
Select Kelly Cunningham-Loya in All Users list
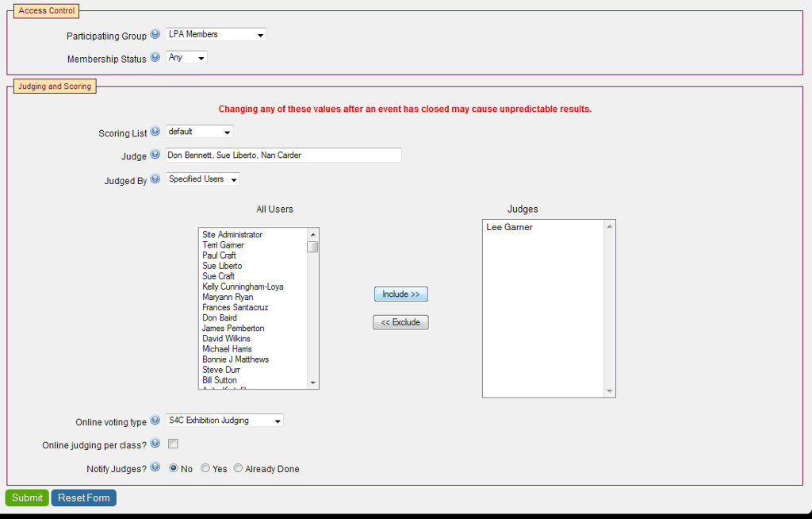243,286
